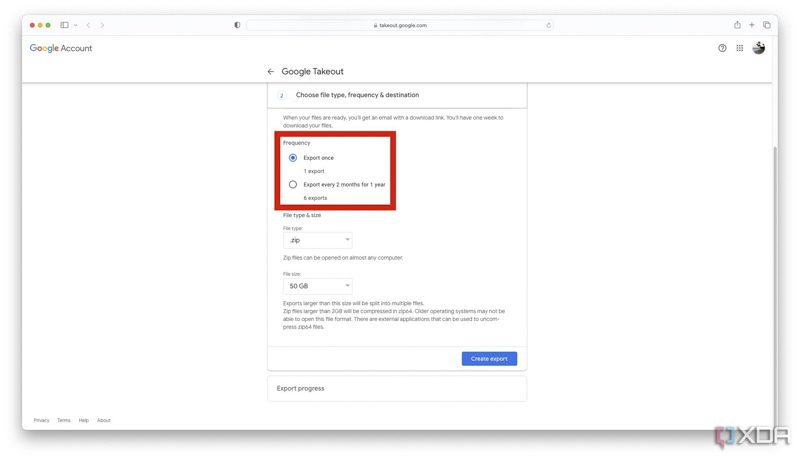800x459 pixels.
Task: Click the 'Frequency' label
Action: pos(296,143)
